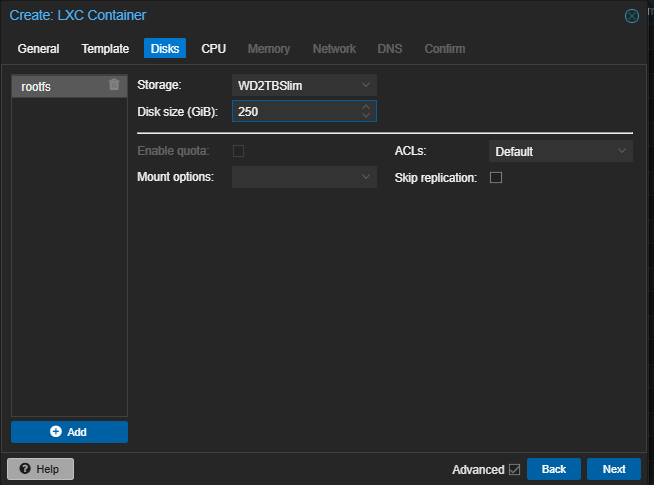
Task: Open the Confirm tab
Action: [x=445, y=49]
